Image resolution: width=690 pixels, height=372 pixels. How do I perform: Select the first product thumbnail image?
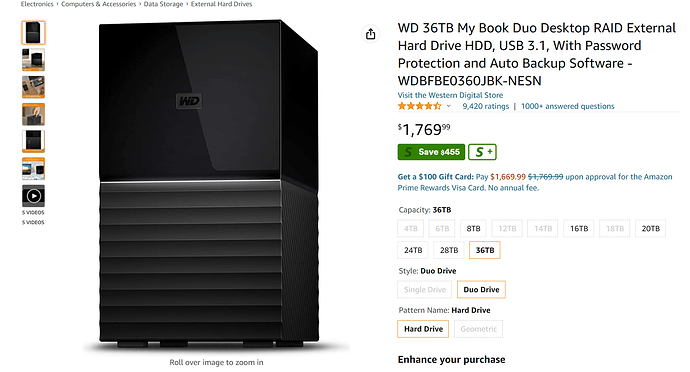33,33
